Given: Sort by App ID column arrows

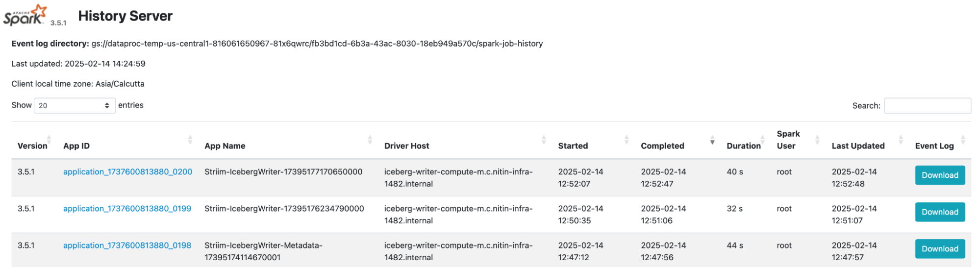Looking at the screenshot, I should tap(190, 140).
